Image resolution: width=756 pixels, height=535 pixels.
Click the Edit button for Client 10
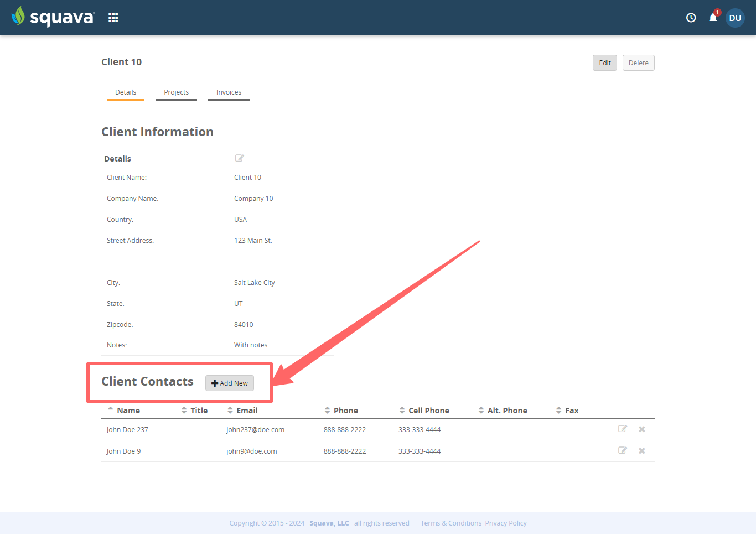click(x=604, y=63)
